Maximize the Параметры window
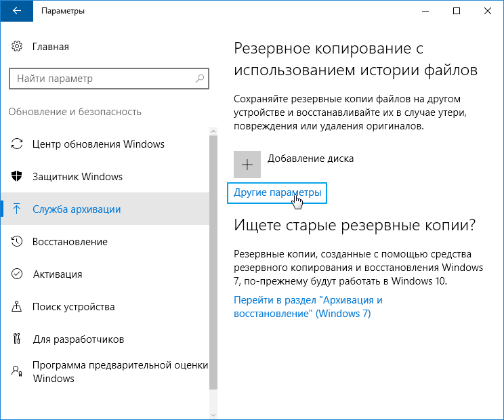This screenshot has width=504, height=420. tap(457, 11)
